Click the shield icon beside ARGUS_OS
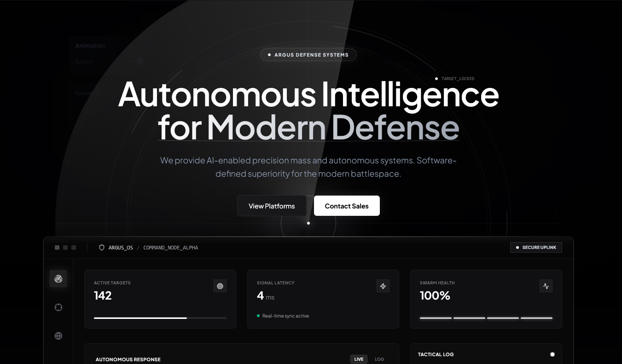622x364 pixels. click(102, 248)
